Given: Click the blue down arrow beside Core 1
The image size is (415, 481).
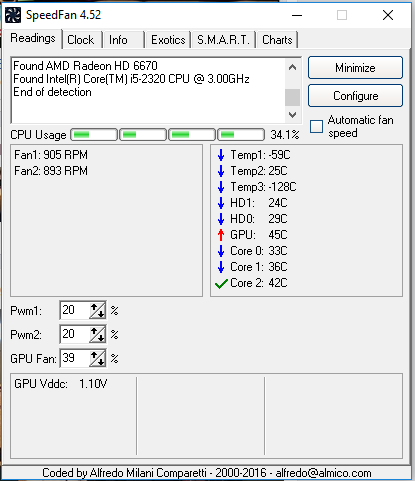Looking at the screenshot, I should [x=221, y=267].
